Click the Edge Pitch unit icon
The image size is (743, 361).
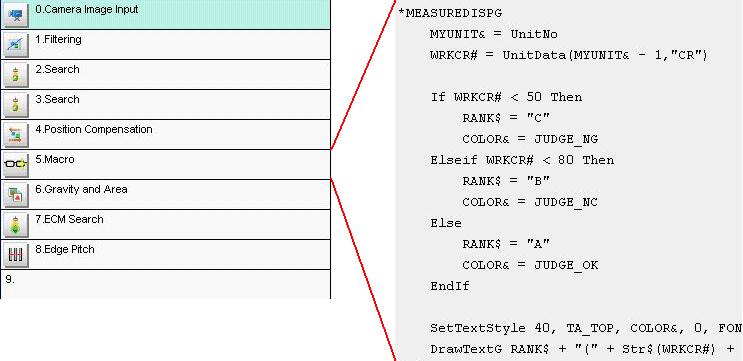pos(16,254)
